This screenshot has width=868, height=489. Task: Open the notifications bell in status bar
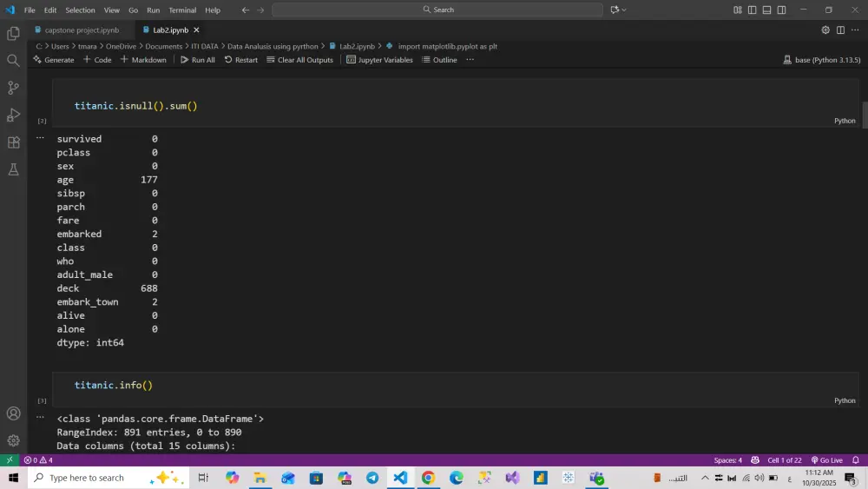point(856,460)
